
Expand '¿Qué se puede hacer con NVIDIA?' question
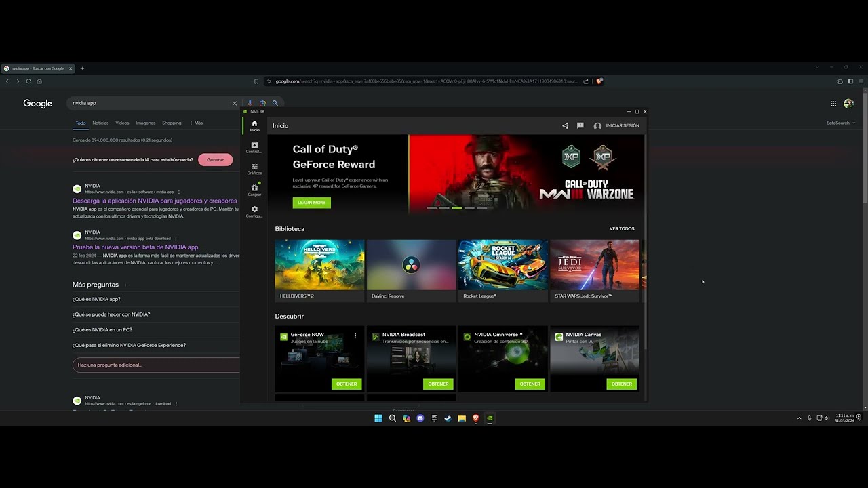tap(156, 314)
